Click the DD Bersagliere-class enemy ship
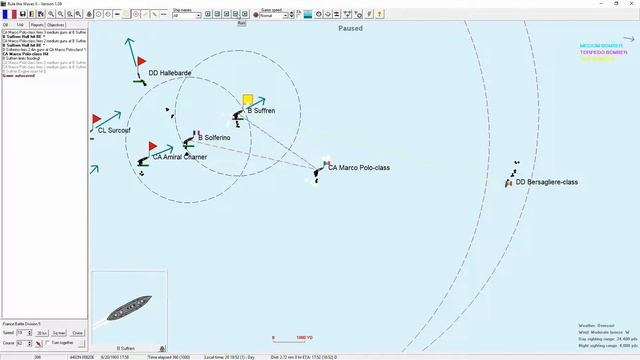 [509, 183]
